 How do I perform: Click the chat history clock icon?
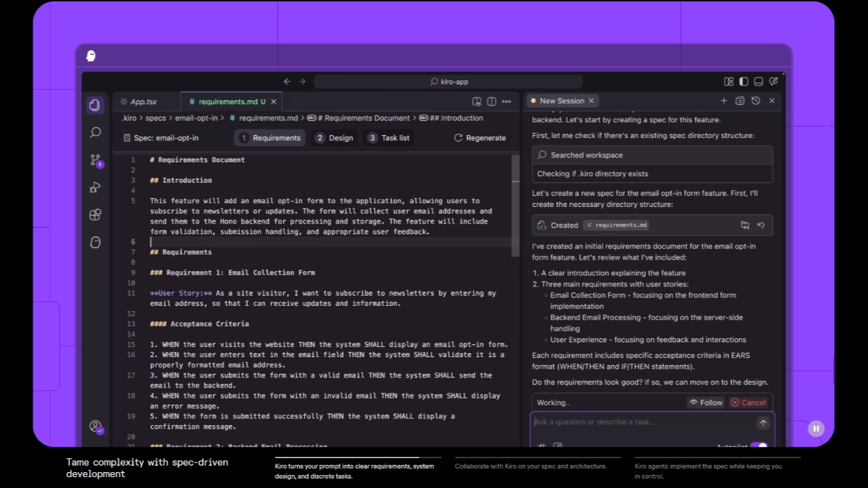point(756,101)
